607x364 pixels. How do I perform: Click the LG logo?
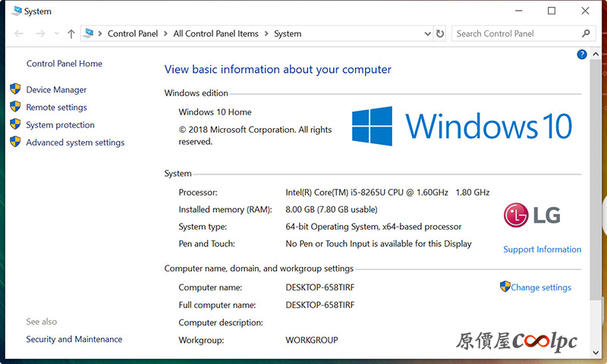(x=532, y=215)
